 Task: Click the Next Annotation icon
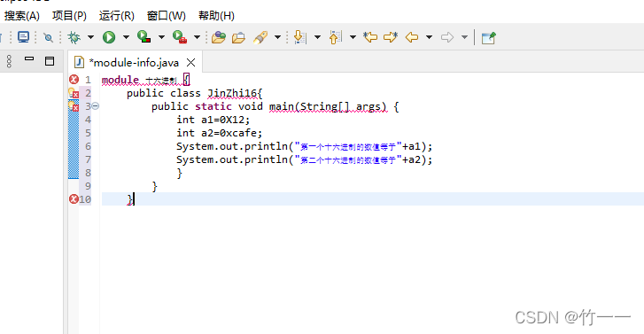click(300, 37)
